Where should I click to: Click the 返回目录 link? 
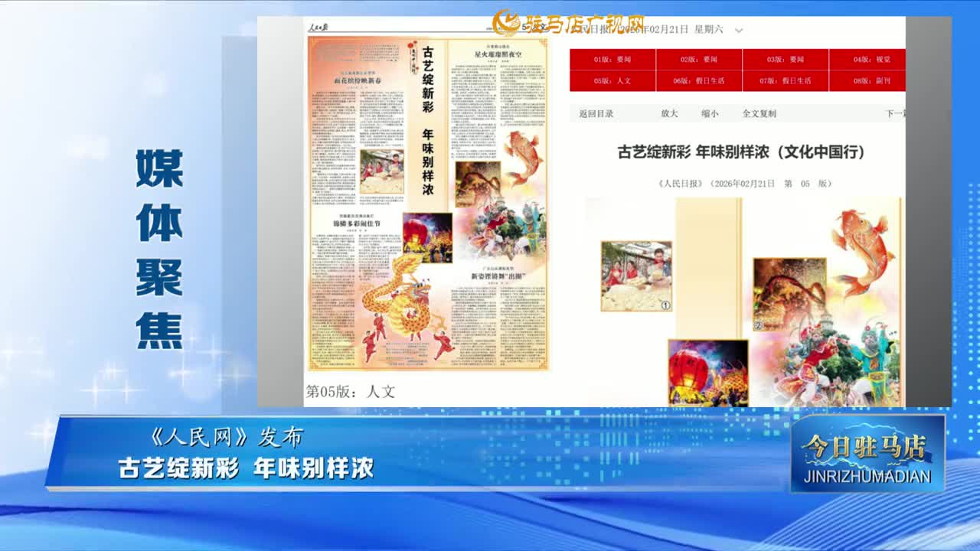[x=596, y=114]
